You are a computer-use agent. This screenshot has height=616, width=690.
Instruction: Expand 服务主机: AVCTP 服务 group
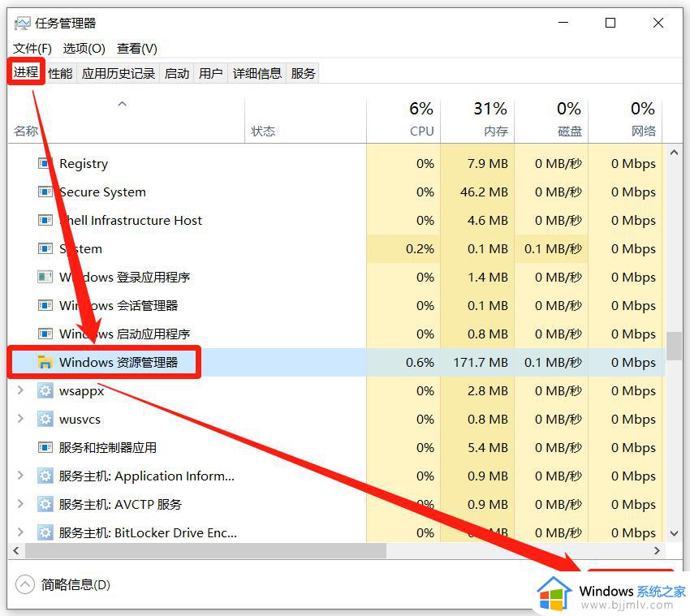coord(20,504)
